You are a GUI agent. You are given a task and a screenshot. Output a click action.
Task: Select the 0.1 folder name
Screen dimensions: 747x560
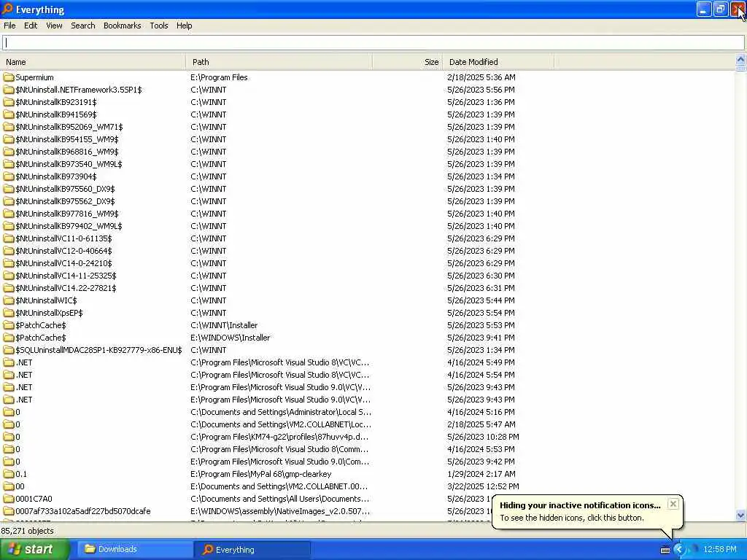(21, 474)
